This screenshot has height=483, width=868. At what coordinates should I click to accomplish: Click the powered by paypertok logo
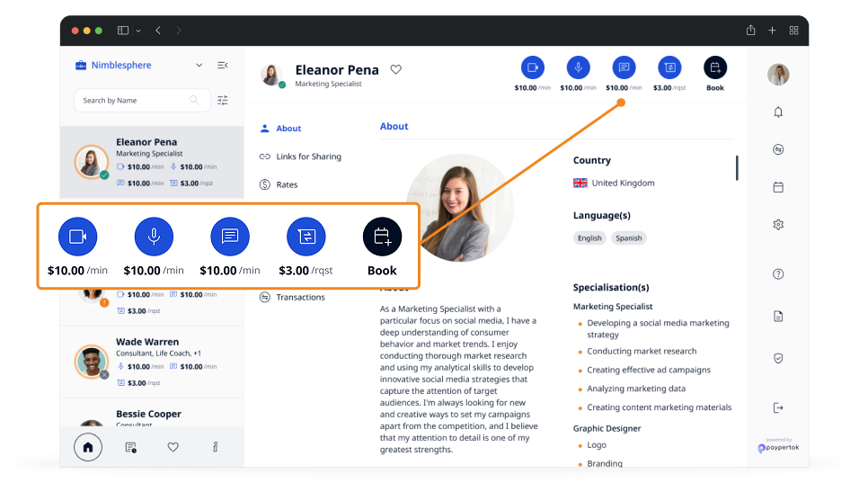778,445
